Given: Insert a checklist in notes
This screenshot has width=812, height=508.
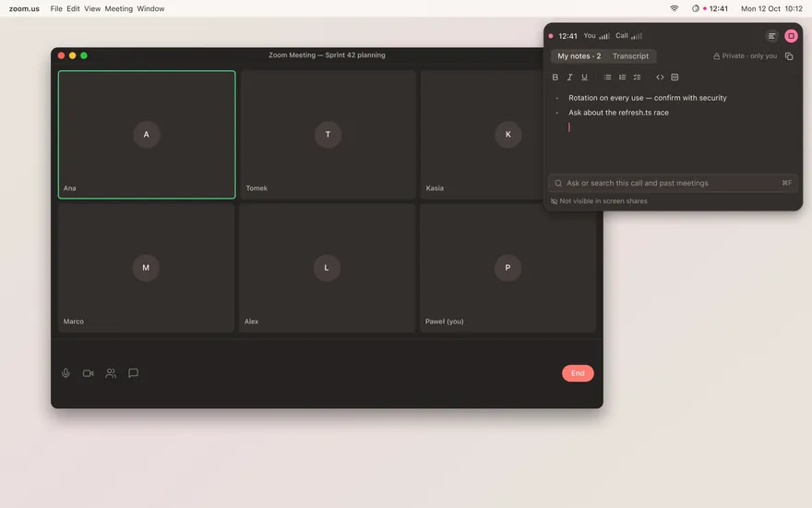Looking at the screenshot, I should point(637,78).
